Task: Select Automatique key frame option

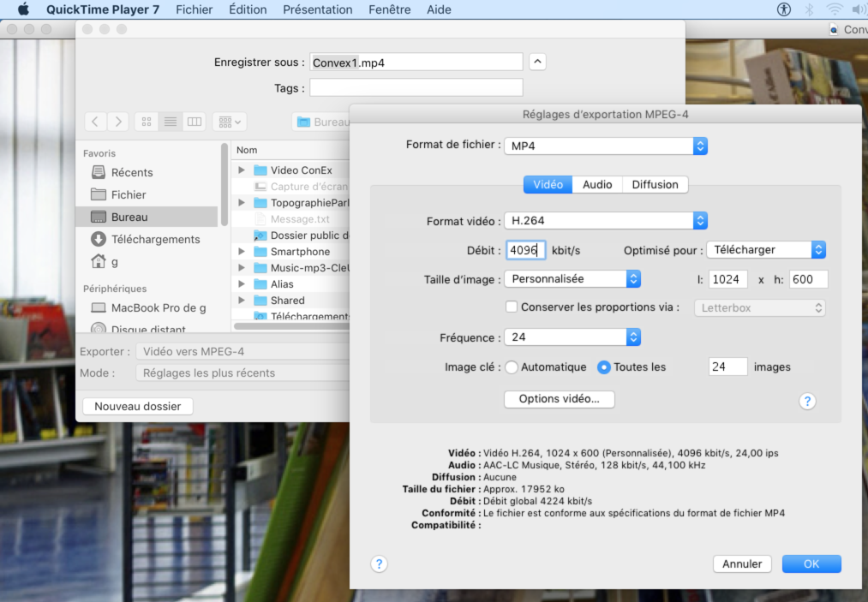Action: 512,367
